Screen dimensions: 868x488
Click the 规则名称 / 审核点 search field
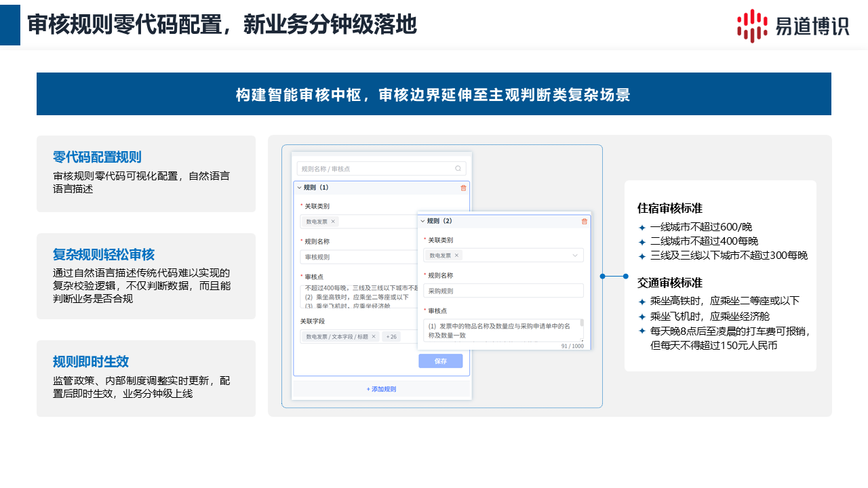[376, 169]
